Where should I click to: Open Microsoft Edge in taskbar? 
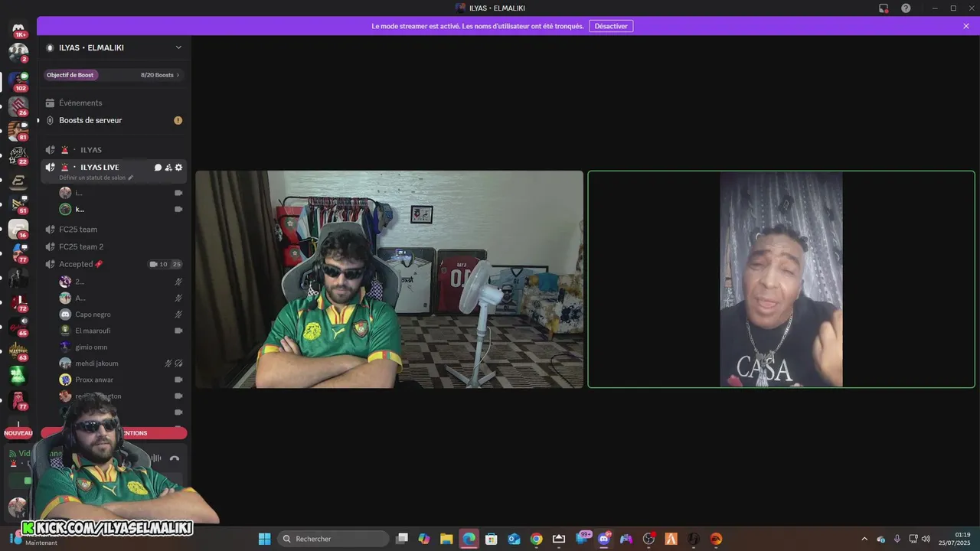469,539
